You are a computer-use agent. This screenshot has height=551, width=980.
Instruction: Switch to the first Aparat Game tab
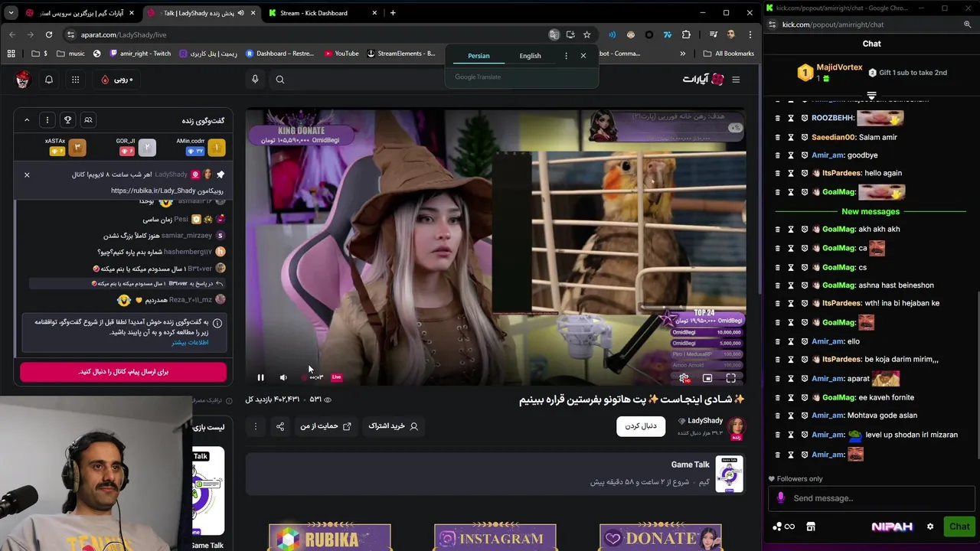pos(80,13)
